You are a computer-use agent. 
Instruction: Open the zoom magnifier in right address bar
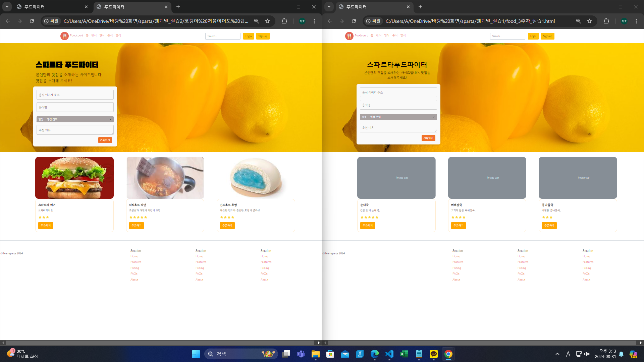pyautogui.click(x=579, y=21)
